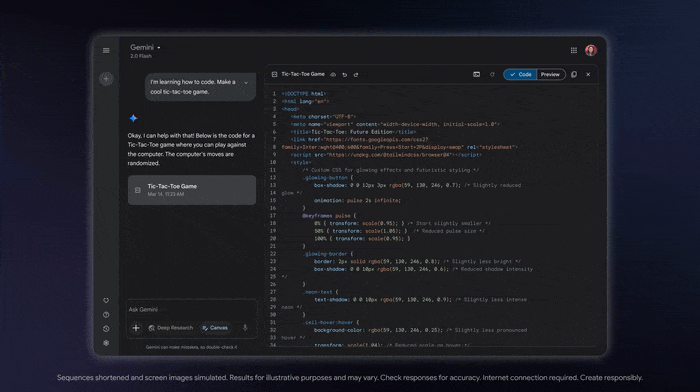The image size is (700, 392).
Task: Open the Activity history icon
Action: [106, 329]
